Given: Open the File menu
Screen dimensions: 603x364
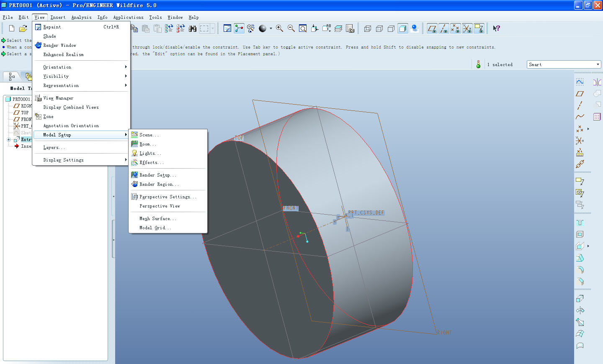Looking at the screenshot, I should 8,17.
